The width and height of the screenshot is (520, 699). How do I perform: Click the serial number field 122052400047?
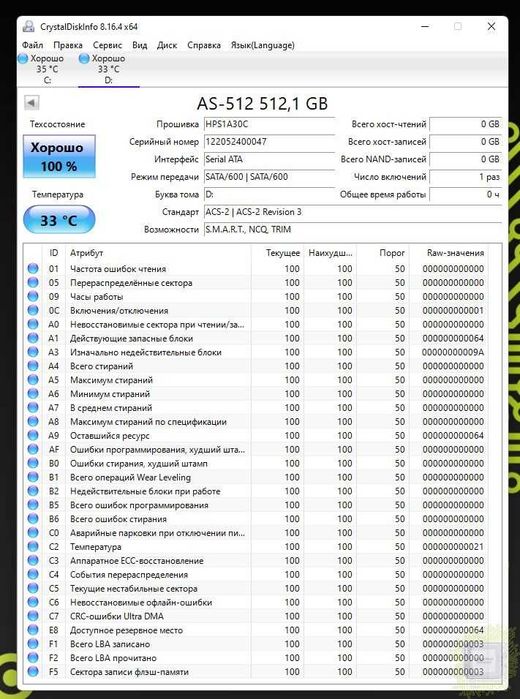click(269, 142)
